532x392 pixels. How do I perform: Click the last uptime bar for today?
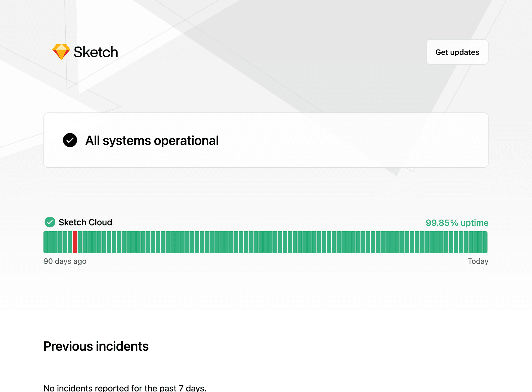(485, 242)
